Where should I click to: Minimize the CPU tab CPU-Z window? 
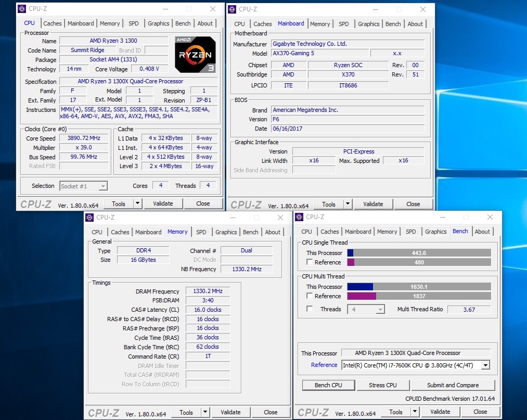[165, 9]
